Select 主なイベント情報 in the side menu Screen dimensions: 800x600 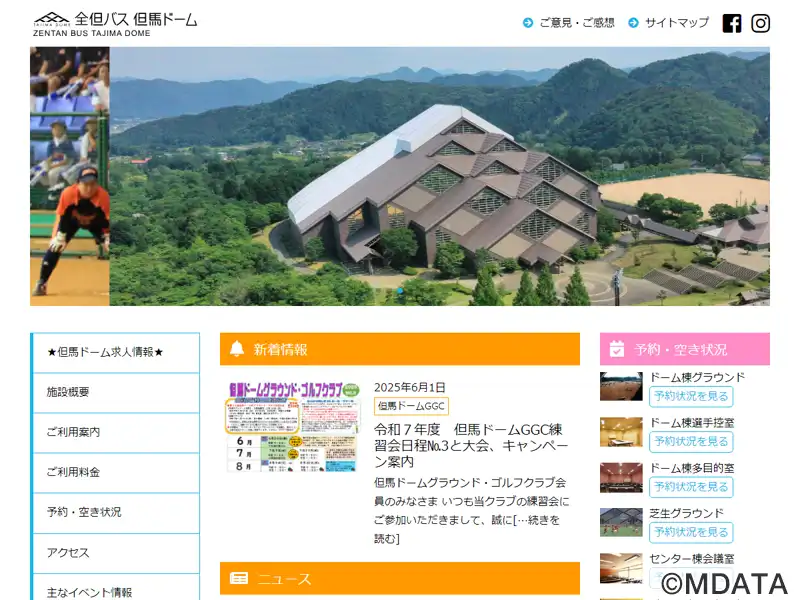[x=116, y=589]
